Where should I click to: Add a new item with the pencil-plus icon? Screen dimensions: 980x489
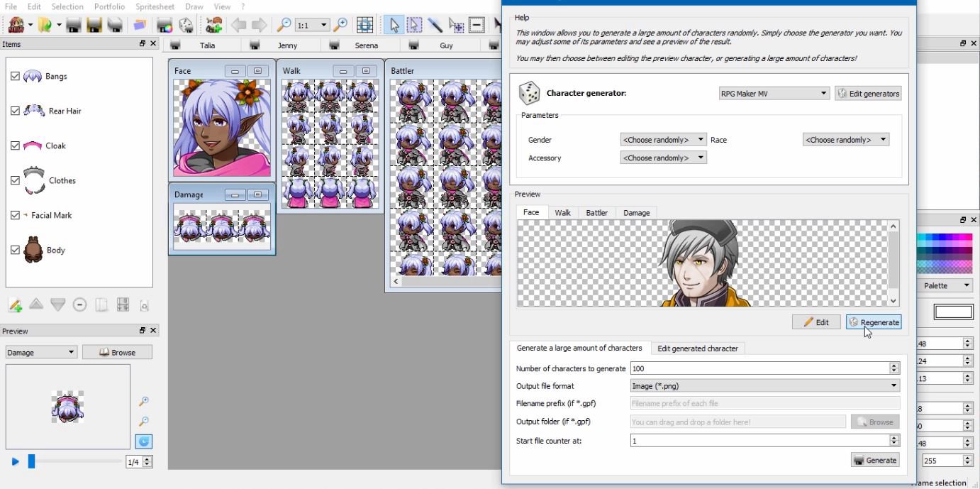coord(15,304)
